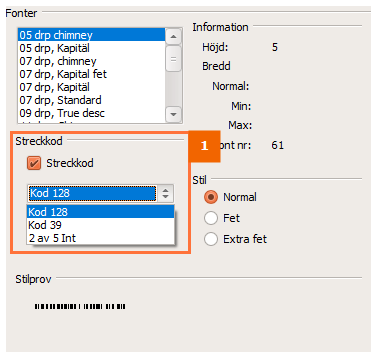This screenshot has height=362, width=381.
Task: Select font 07 drp, Standard
Action: 92,100
